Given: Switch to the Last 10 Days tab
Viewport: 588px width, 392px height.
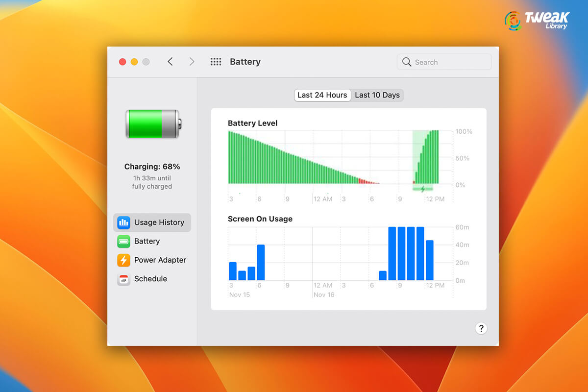Looking at the screenshot, I should [x=377, y=95].
